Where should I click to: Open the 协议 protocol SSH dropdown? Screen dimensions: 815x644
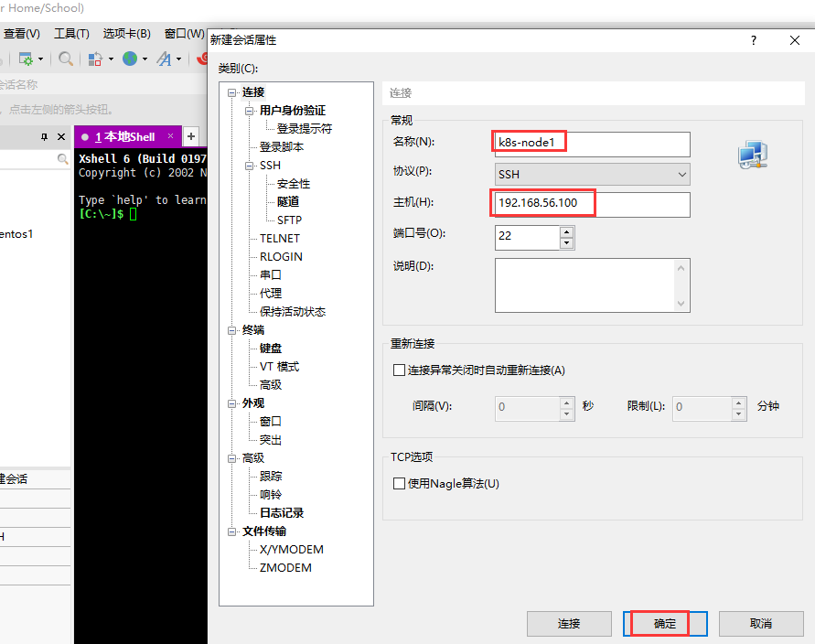[x=593, y=175]
